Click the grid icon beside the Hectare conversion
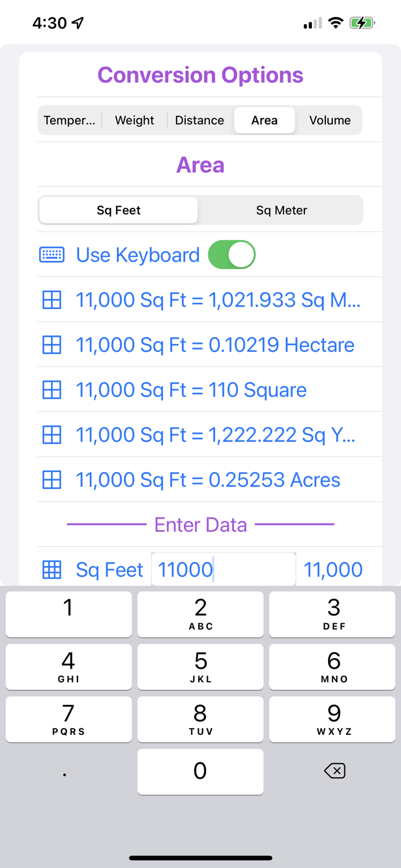Screen dimensions: 401x868 coord(51,344)
